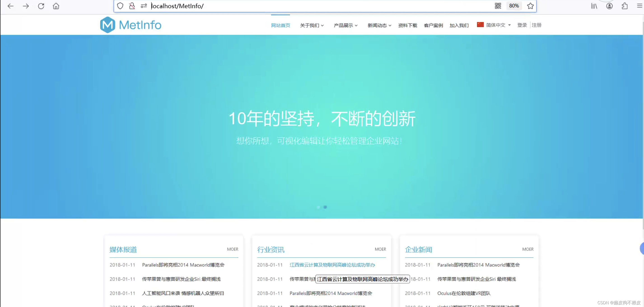Screen dimensions: 644x307
Task: Open MOER link beside 媒体报道
Action: 232,249
